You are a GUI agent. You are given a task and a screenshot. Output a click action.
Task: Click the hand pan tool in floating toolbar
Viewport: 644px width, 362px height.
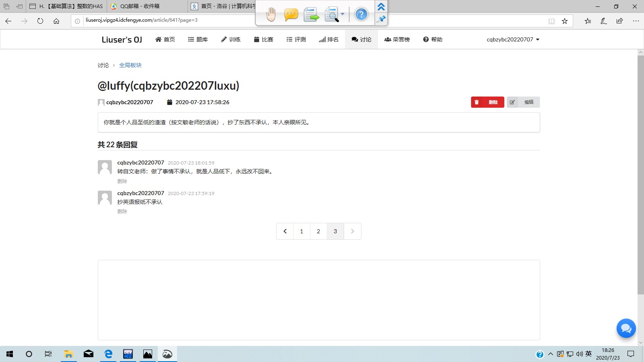tap(271, 14)
